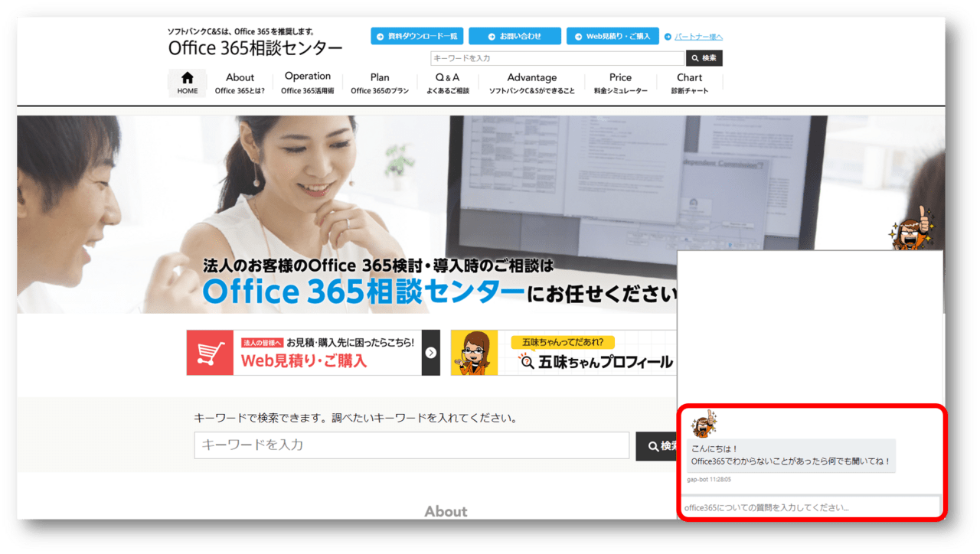The image size is (980, 554).
Task: Click the Web見積り・ご購入 header button
Action: tap(612, 36)
